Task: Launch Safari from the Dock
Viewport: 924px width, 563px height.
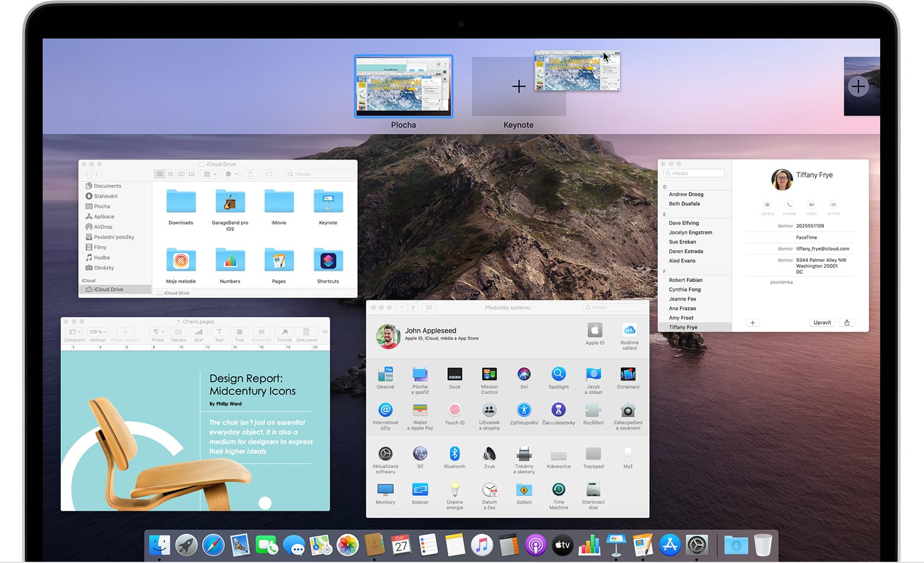Action: point(213,545)
